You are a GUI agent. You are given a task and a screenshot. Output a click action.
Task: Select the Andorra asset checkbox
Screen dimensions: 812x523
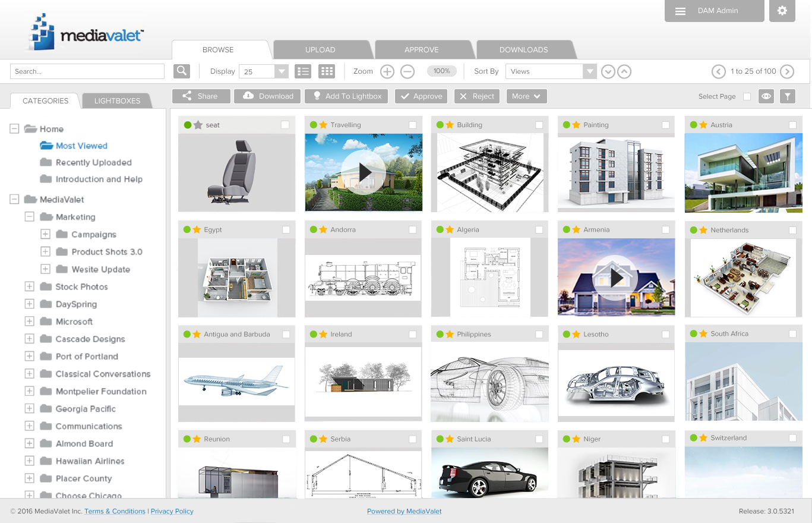[412, 229]
